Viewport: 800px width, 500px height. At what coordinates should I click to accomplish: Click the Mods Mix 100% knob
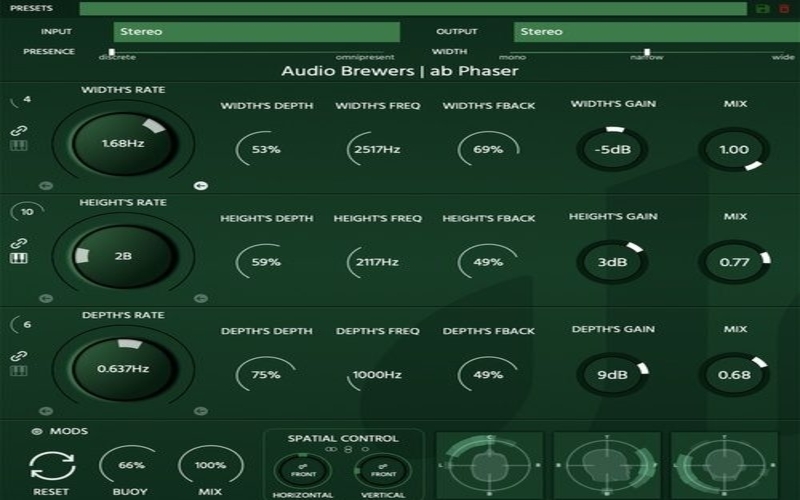(x=210, y=465)
